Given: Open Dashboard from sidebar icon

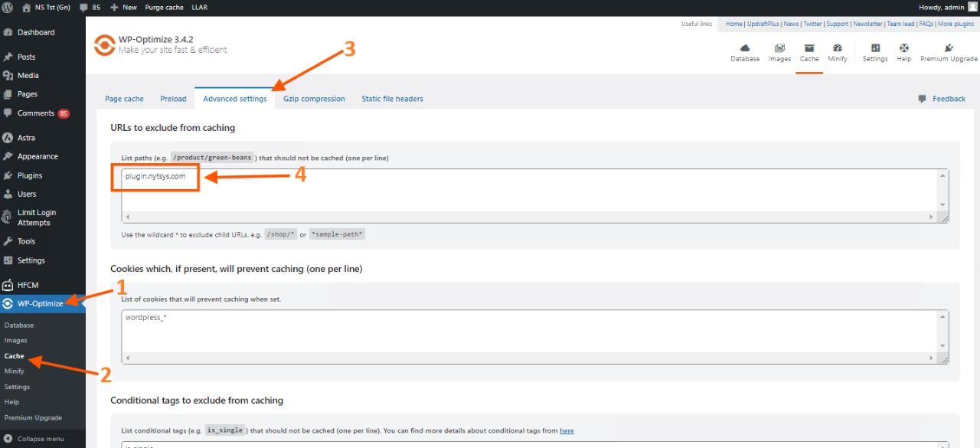Looking at the screenshot, I should coord(8,32).
